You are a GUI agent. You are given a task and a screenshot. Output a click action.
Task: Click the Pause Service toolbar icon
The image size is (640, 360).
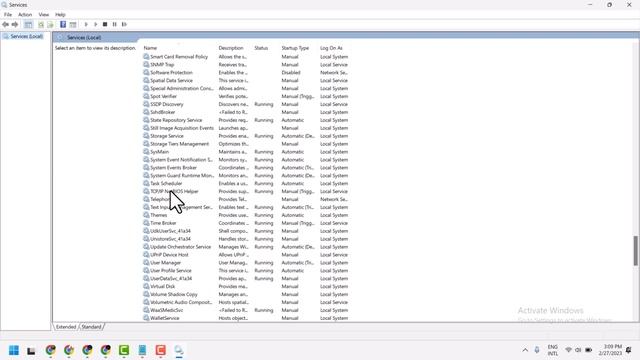click(x=115, y=24)
